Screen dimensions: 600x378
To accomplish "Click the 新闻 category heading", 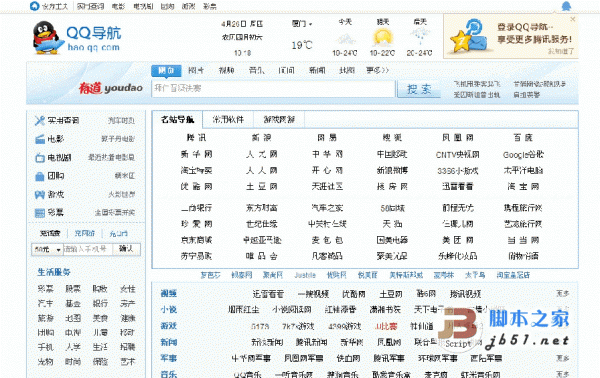I will coord(168,342).
